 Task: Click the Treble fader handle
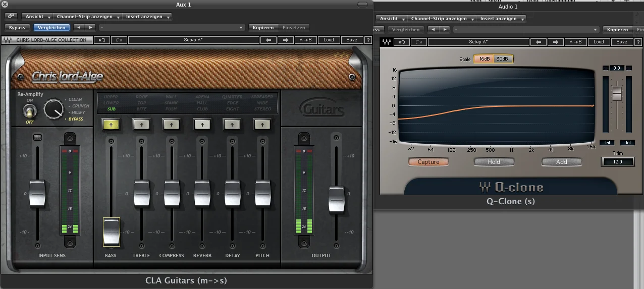(141, 194)
